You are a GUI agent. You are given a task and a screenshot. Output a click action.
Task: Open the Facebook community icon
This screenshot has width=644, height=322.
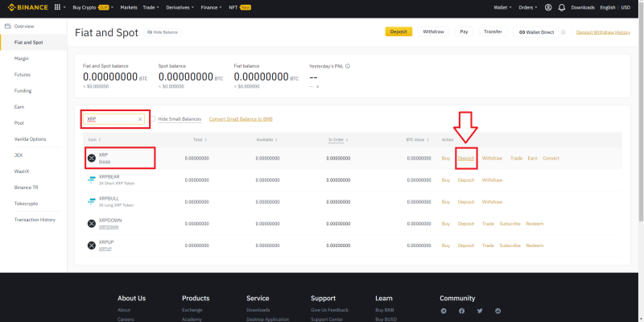[461, 311]
